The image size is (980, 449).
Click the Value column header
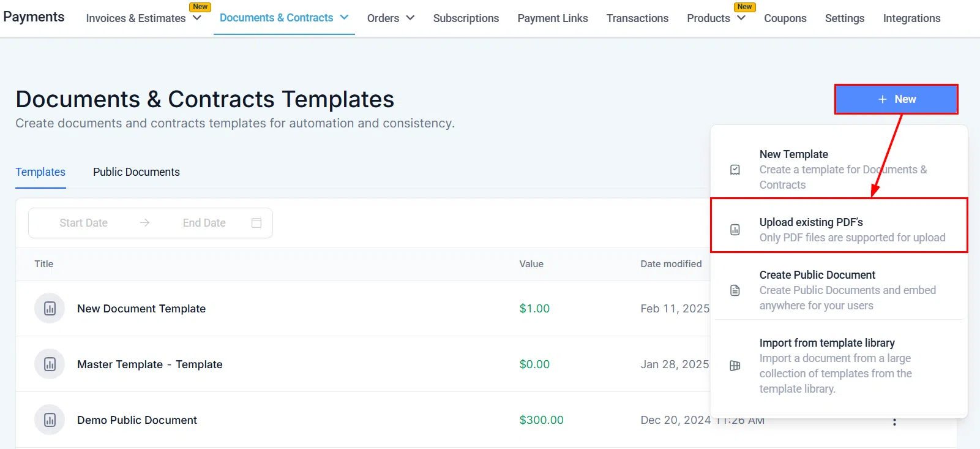coord(531,264)
